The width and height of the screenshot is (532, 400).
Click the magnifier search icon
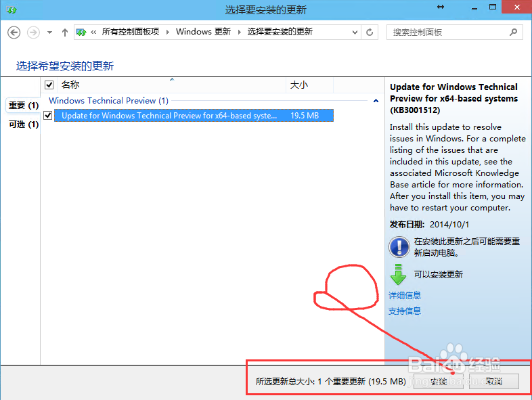pyautogui.click(x=514, y=32)
